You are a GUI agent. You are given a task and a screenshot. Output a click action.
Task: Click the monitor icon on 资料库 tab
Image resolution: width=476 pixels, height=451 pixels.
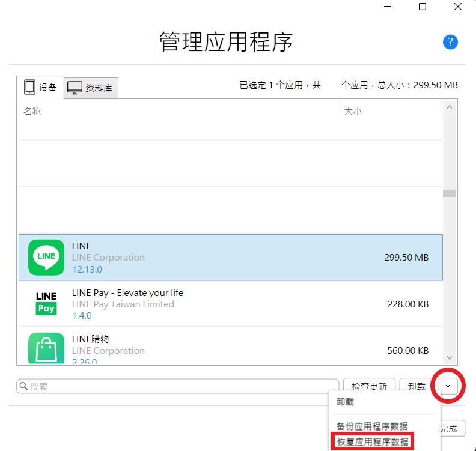tap(75, 88)
